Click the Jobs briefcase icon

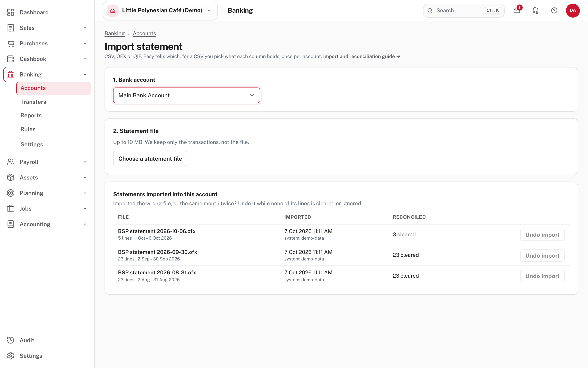[10, 209]
